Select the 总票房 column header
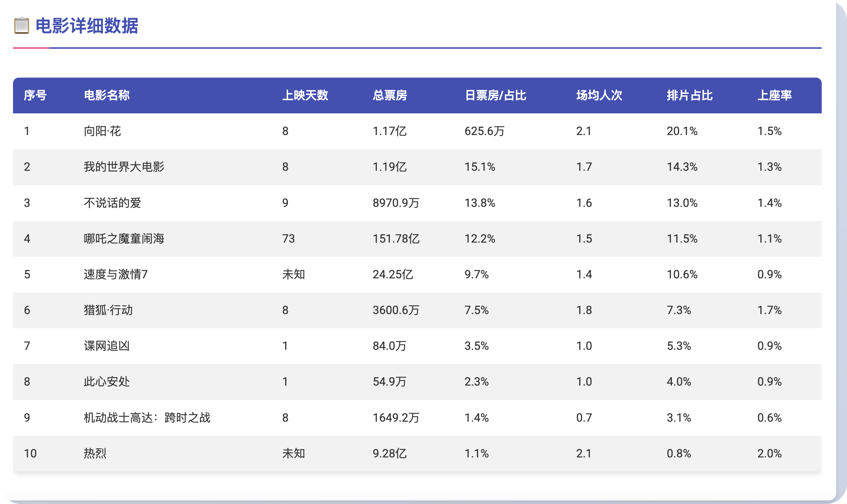847x504 pixels. point(390,95)
